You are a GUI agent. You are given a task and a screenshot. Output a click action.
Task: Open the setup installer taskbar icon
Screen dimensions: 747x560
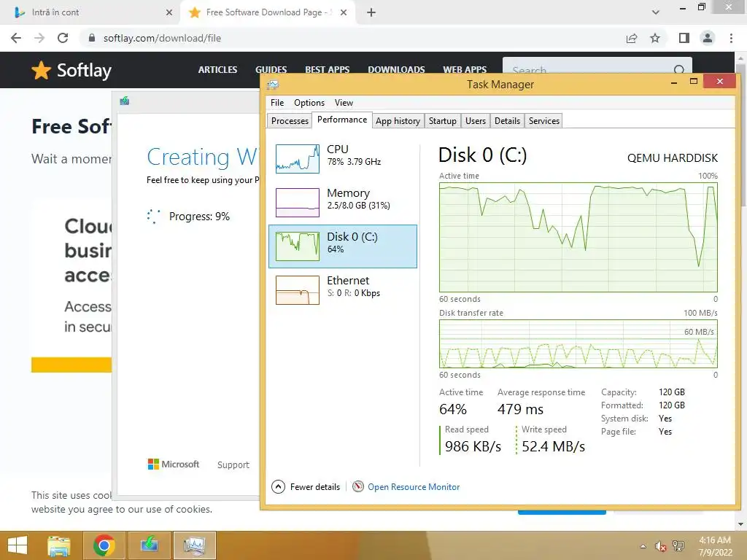point(149,545)
